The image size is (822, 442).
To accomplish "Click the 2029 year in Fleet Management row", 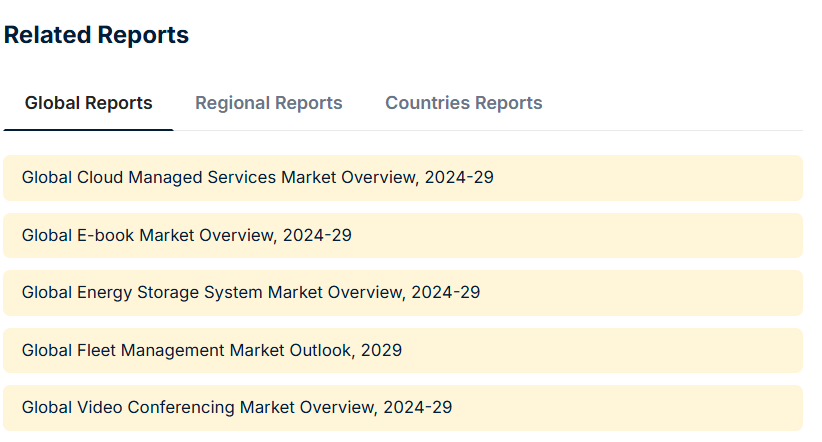I will pos(381,350).
